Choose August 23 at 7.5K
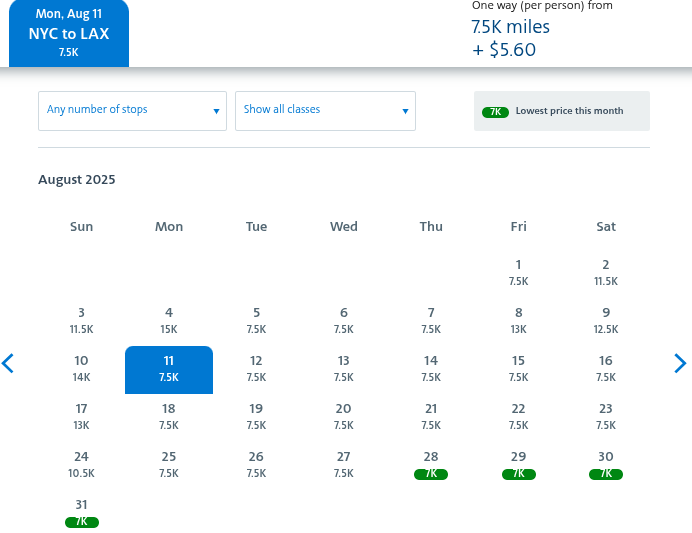This screenshot has height=533, width=692. pyautogui.click(x=606, y=418)
